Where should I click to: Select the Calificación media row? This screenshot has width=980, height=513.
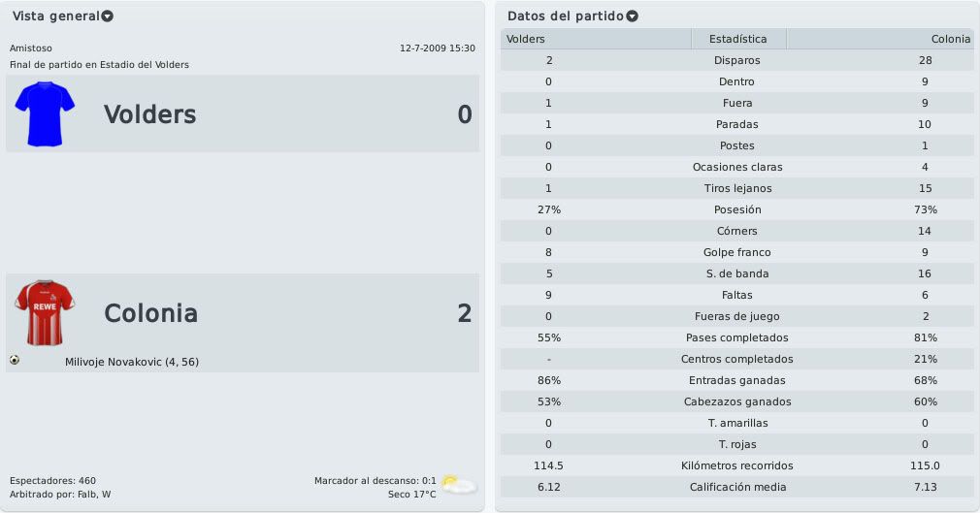(736, 488)
